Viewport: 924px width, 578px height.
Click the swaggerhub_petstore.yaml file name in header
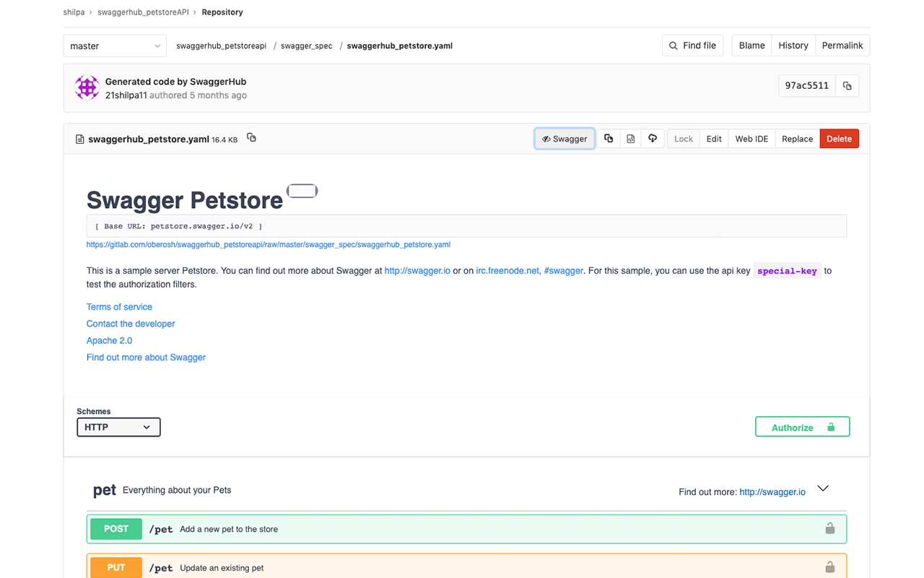click(x=149, y=139)
